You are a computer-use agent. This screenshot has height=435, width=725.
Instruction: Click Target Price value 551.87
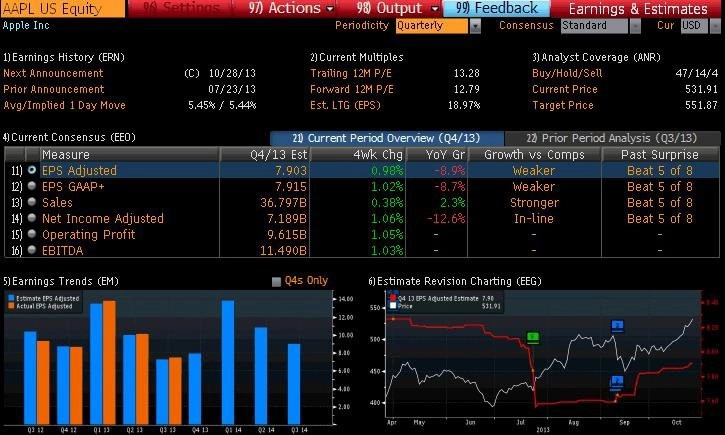click(701, 105)
